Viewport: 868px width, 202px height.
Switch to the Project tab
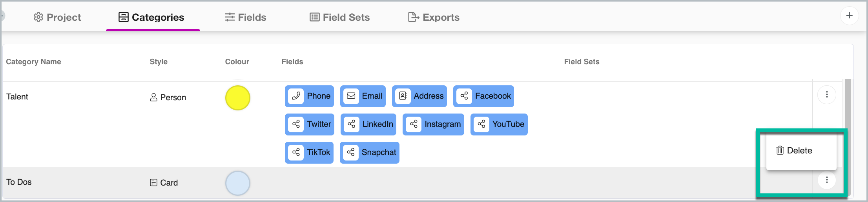(x=57, y=17)
